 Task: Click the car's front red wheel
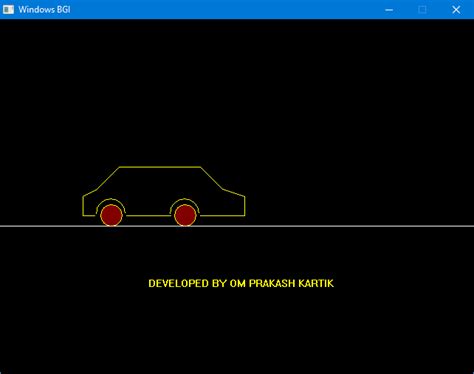point(185,215)
